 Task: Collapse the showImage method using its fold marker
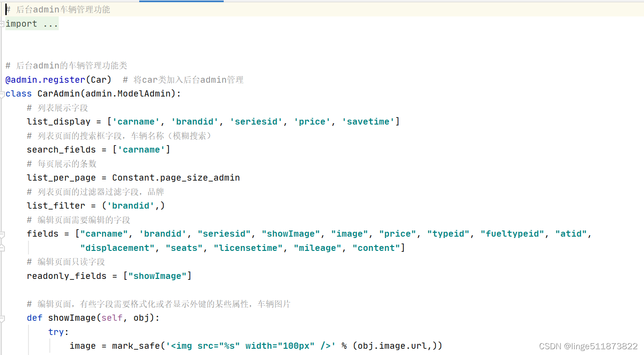(2, 318)
